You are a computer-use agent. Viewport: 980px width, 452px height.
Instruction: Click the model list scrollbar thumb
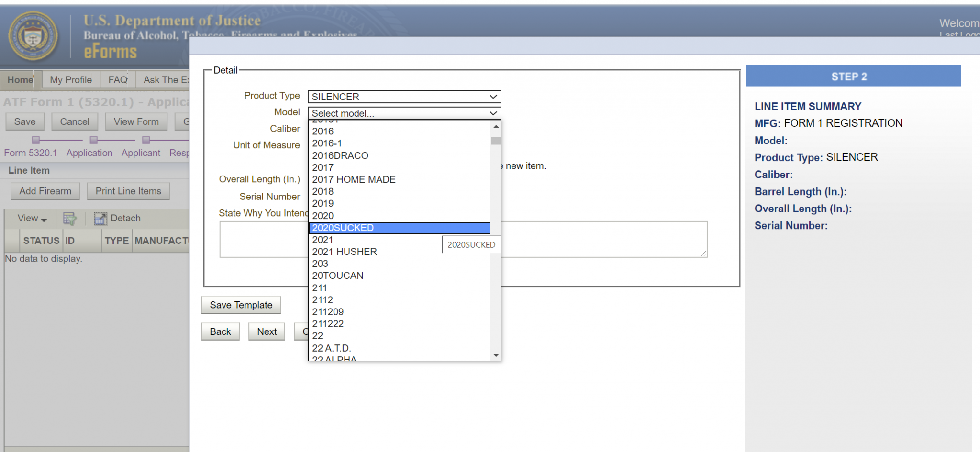[x=496, y=141]
